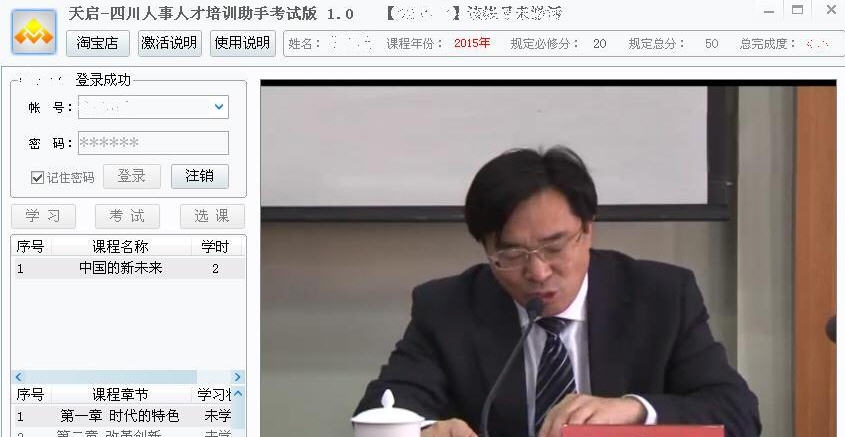
Task: Click the 序号 header in course list
Action: [x=30, y=247]
